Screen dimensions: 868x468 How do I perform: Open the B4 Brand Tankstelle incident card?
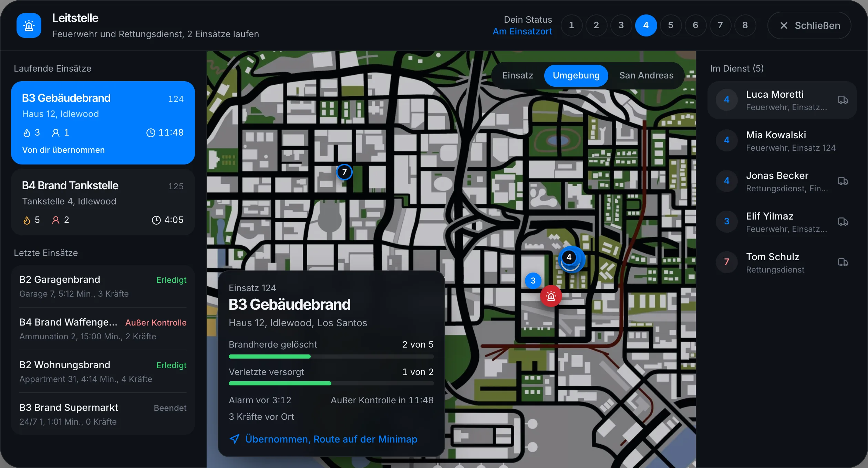point(103,202)
